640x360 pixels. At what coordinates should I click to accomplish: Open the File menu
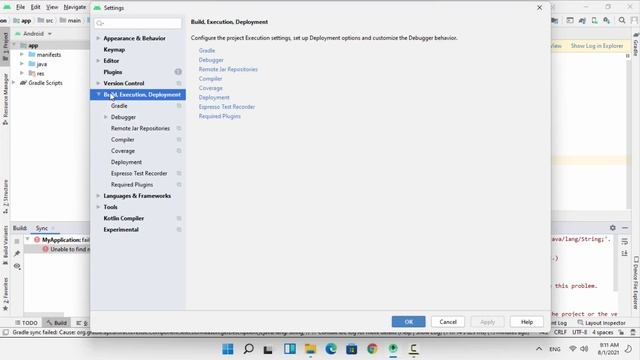click(20, 7)
